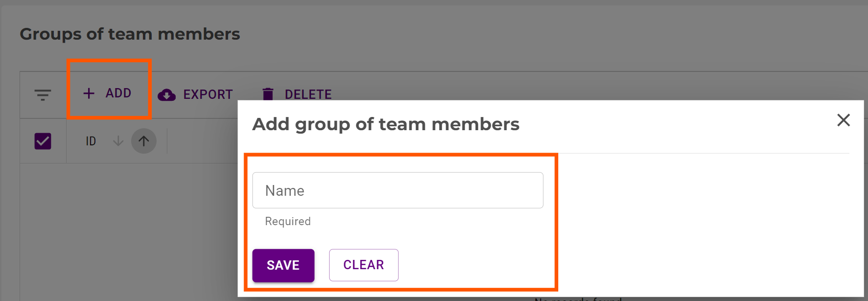Click the cloud download Export icon
The width and height of the screenshot is (868, 301).
[x=167, y=94]
